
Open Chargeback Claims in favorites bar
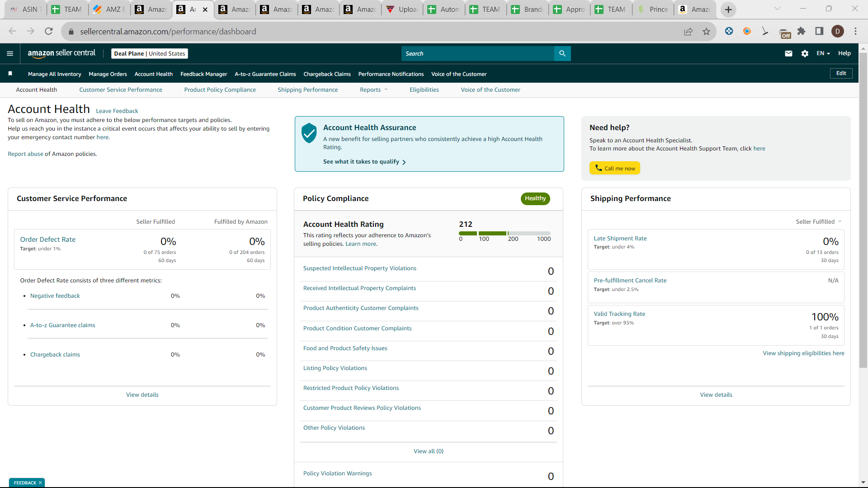pos(327,74)
